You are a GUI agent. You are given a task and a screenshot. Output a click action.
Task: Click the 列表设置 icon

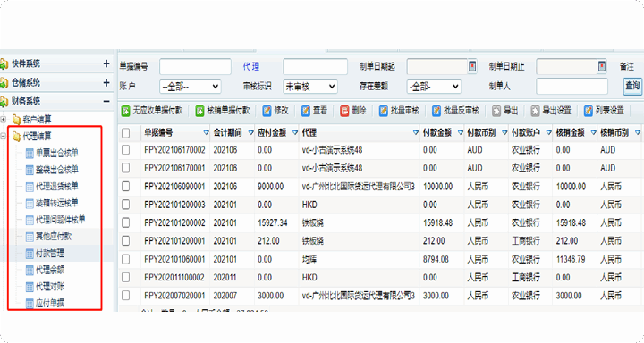tap(589, 111)
